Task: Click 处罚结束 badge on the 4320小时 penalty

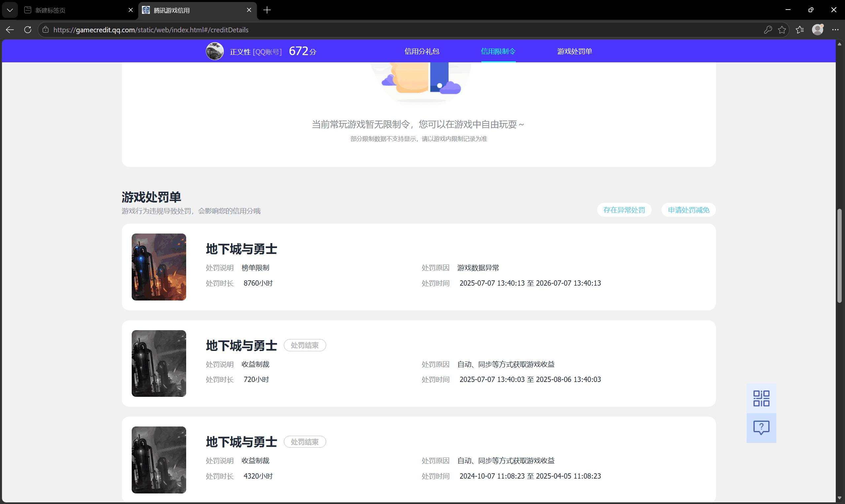Action: pyautogui.click(x=305, y=442)
